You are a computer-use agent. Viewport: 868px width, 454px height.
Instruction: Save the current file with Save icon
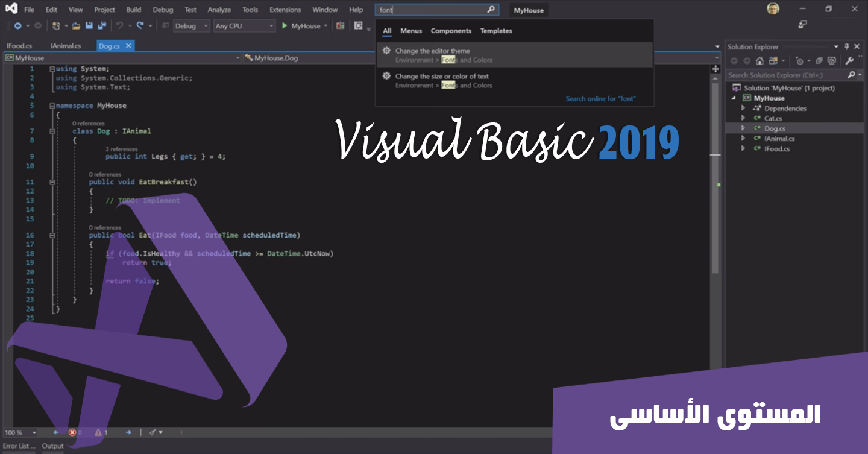click(89, 26)
